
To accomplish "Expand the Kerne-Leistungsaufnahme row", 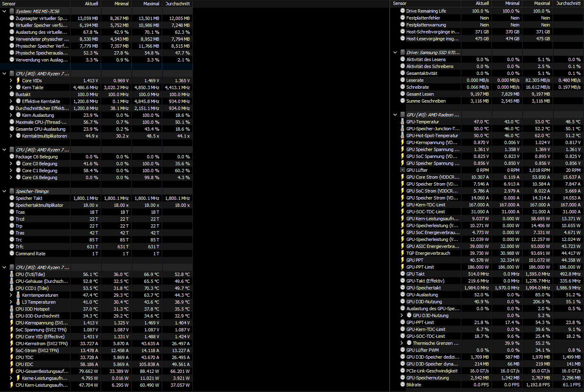I will (11, 378).
